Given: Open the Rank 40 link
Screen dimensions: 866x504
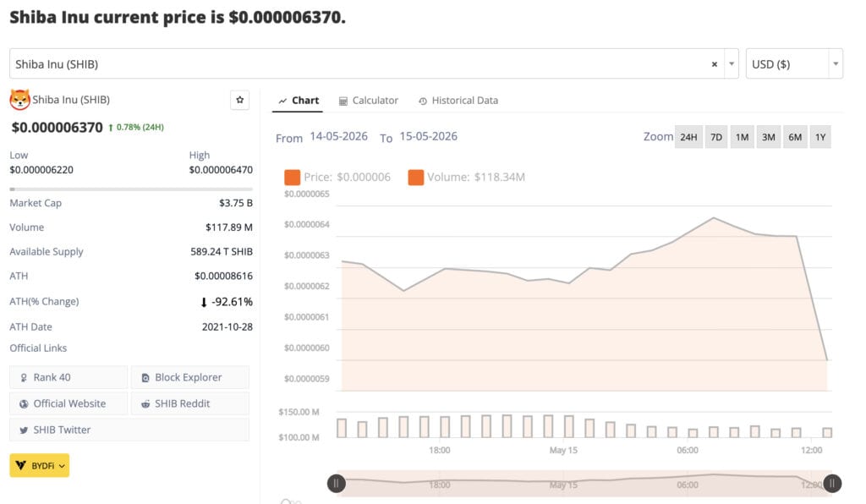Looking at the screenshot, I should click(x=69, y=378).
